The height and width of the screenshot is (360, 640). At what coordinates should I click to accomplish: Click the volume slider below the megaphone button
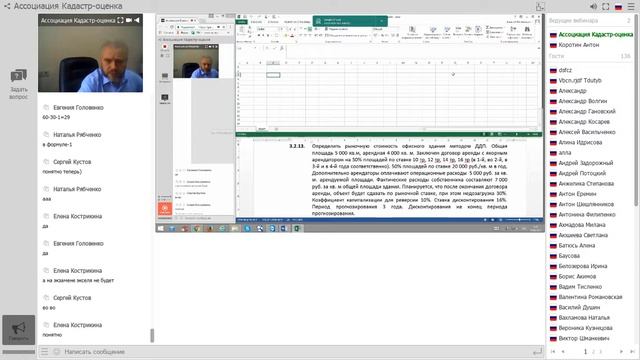[19, 352]
